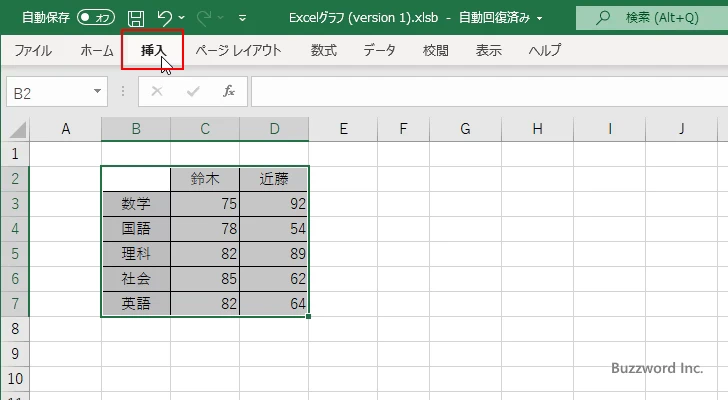Select column A header

(x=65, y=129)
